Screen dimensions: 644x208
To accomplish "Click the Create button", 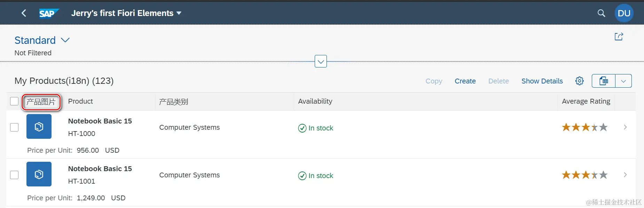I will [x=465, y=81].
